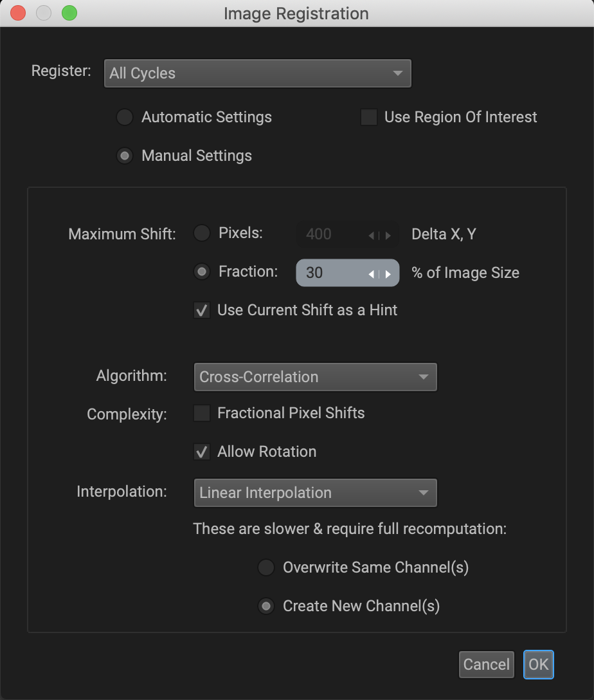Decrease Fraction value with left stepper arrow

(371, 274)
